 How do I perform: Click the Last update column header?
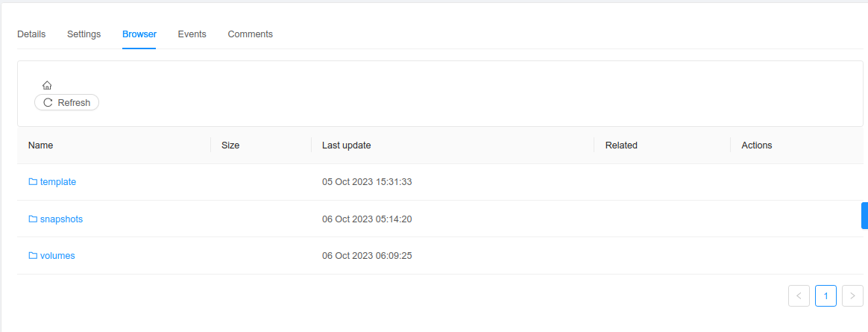coord(346,145)
